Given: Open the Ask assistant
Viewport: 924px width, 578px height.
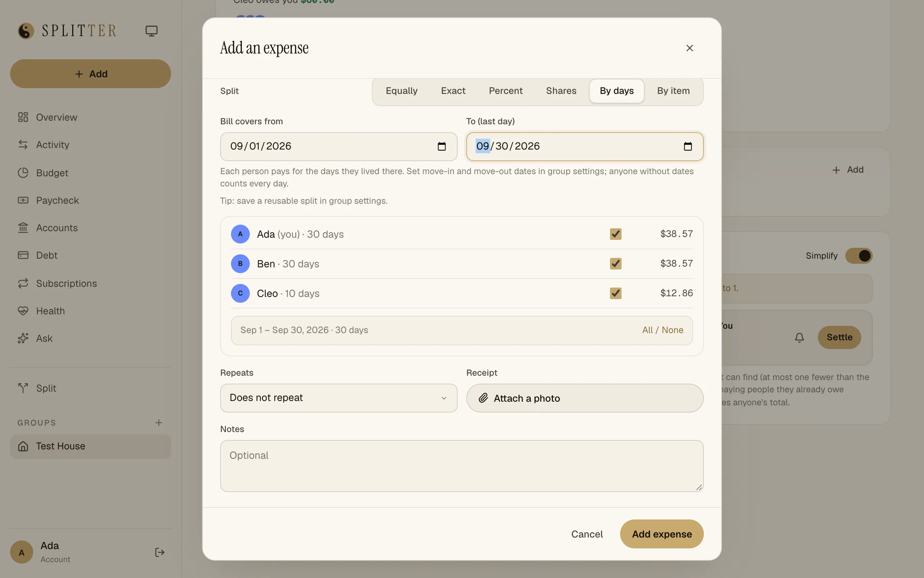Looking at the screenshot, I should (x=90, y=339).
